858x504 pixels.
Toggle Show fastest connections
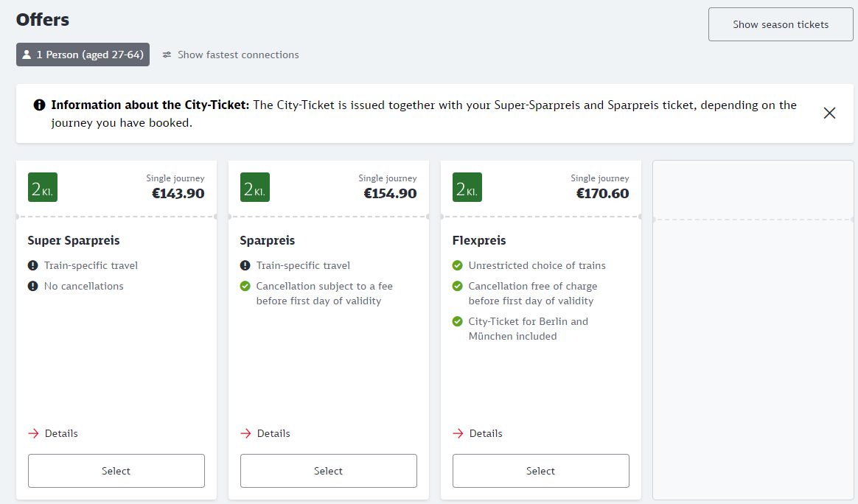[237, 55]
